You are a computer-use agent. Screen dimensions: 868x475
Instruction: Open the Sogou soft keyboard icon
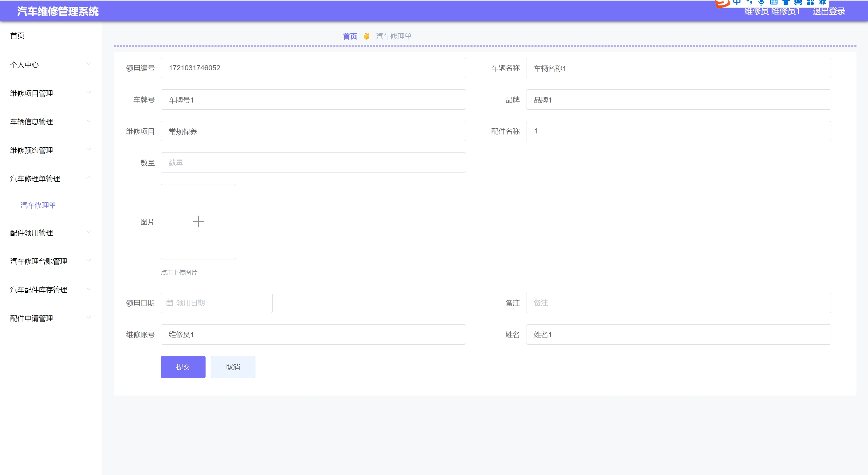[x=774, y=2]
